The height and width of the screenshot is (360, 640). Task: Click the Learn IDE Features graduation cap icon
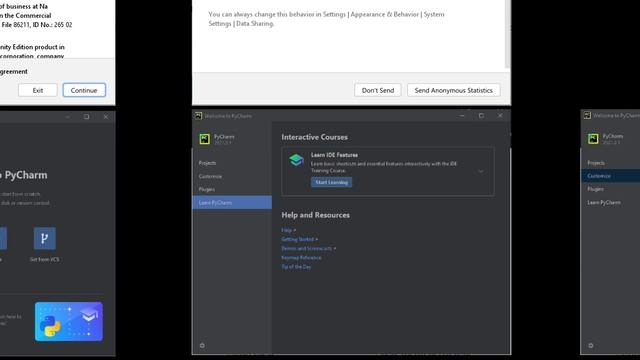click(x=296, y=160)
